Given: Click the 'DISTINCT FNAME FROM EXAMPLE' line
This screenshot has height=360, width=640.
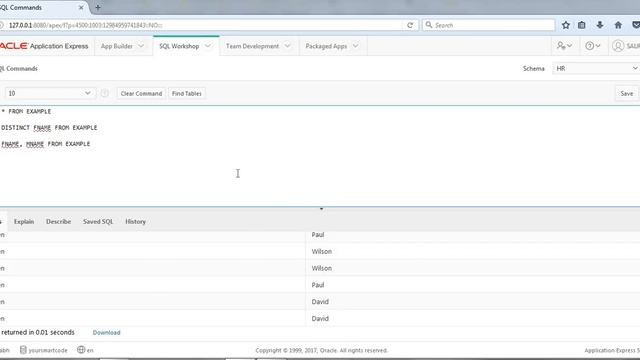Looking at the screenshot, I should [49, 128].
